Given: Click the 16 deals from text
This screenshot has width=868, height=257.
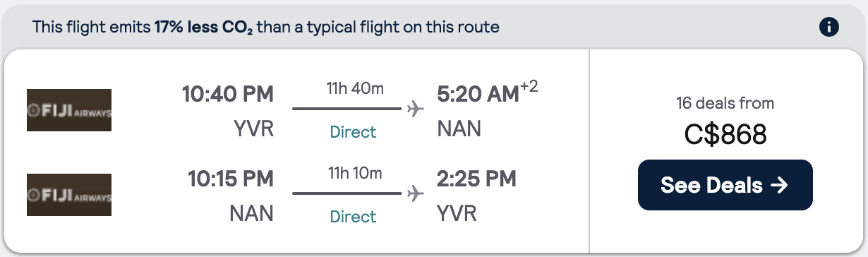Looking at the screenshot, I should 725,103.
